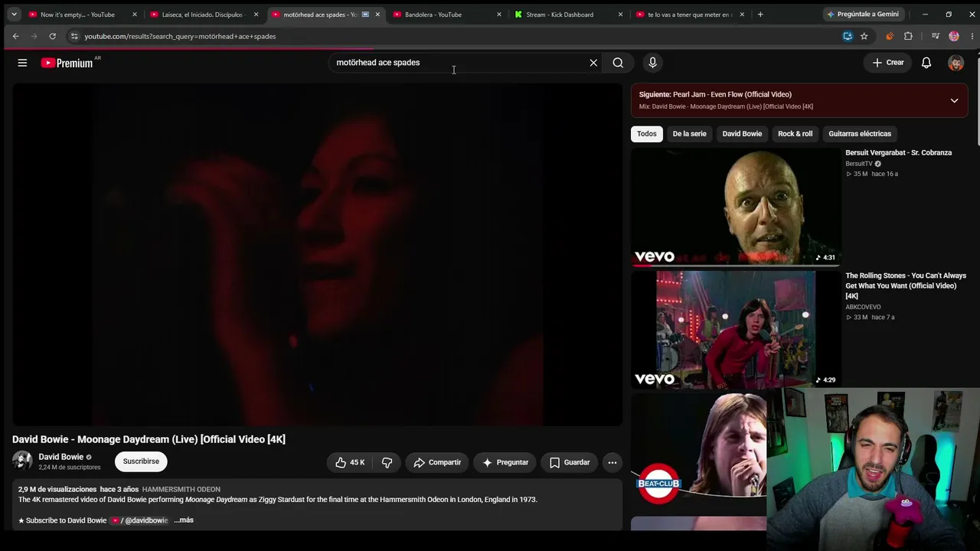
Task: Click the 'Guardar' save button
Action: tap(570, 462)
